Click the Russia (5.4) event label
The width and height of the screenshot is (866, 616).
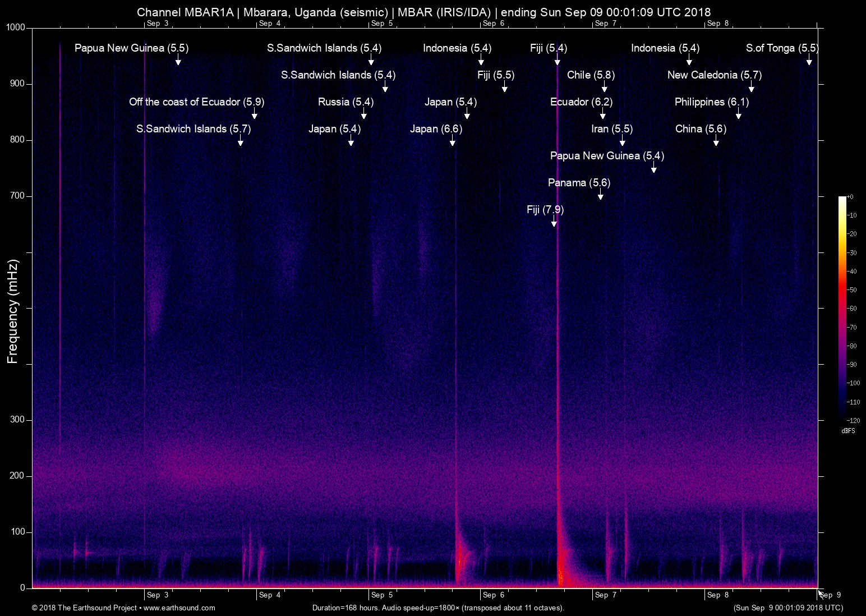(x=346, y=102)
